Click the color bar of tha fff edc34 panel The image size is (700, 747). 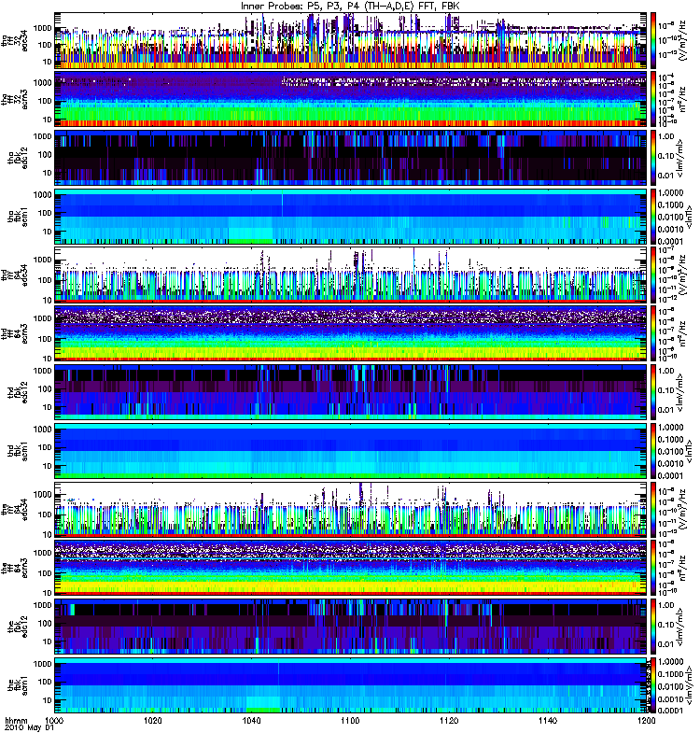pos(652,40)
